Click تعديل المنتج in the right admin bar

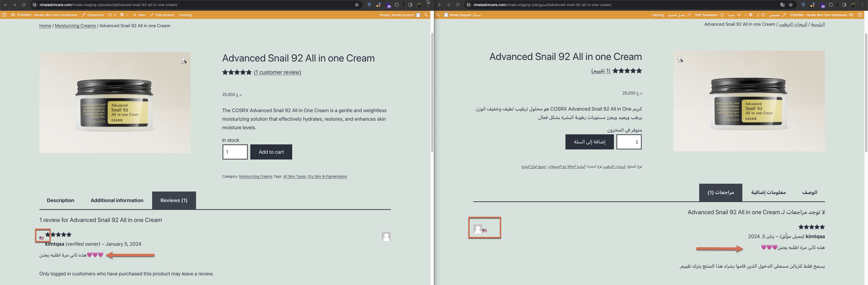pyautogui.click(x=679, y=15)
